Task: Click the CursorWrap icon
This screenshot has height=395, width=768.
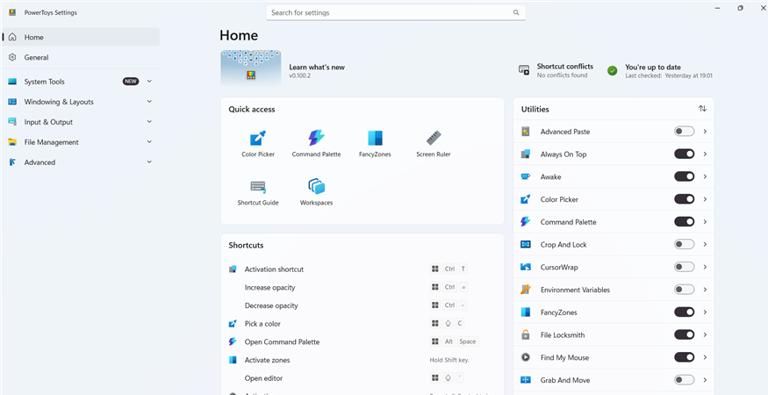Action: pos(526,267)
